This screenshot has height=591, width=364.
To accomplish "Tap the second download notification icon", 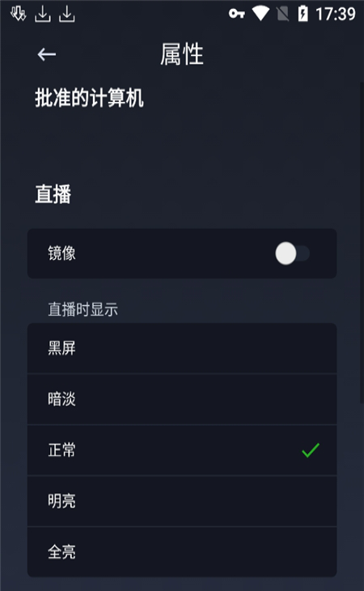I will (x=67, y=14).
